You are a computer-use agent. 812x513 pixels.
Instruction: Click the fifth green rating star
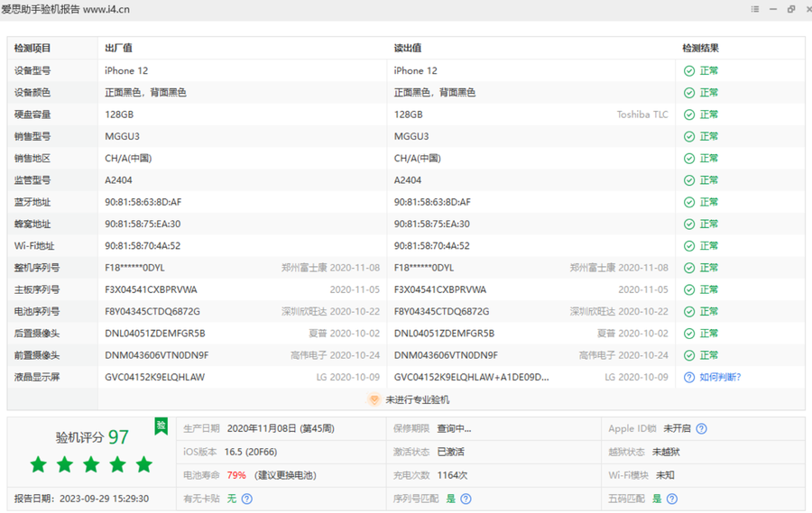[143, 465]
